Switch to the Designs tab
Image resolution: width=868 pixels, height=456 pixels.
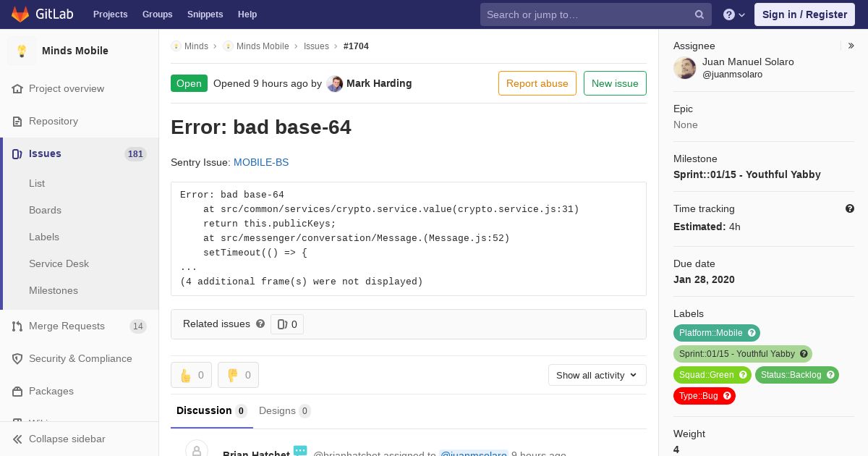point(285,410)
